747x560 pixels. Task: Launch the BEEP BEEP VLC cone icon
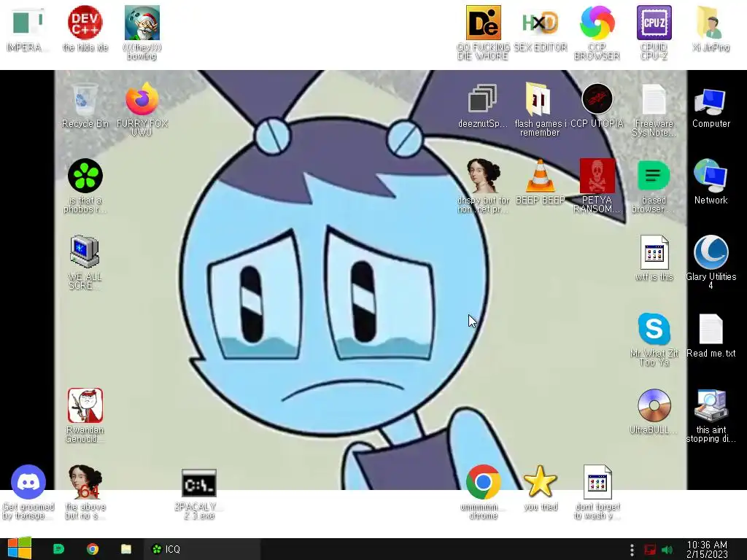[x=541, y=176]
